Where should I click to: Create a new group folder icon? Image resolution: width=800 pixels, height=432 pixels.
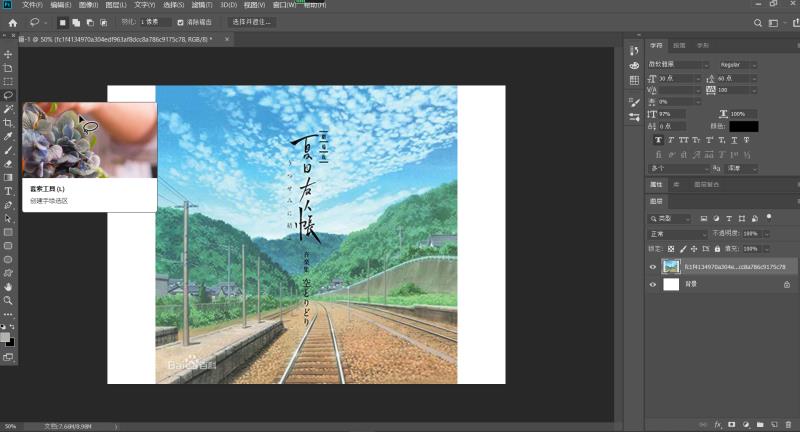[760, 424]
